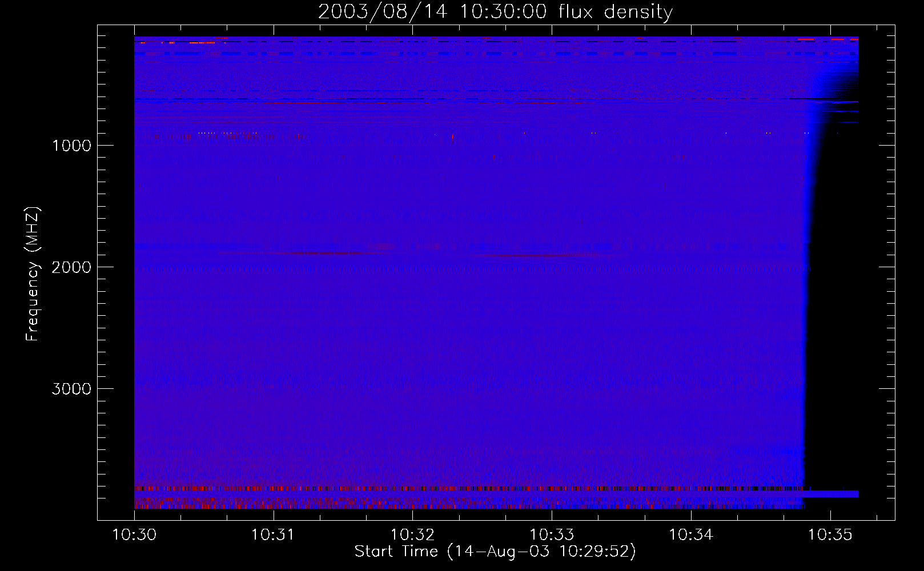The image size is (924, 571).
Task: Click the 3000 frequency tick label
Action: [x=71, y=389]
